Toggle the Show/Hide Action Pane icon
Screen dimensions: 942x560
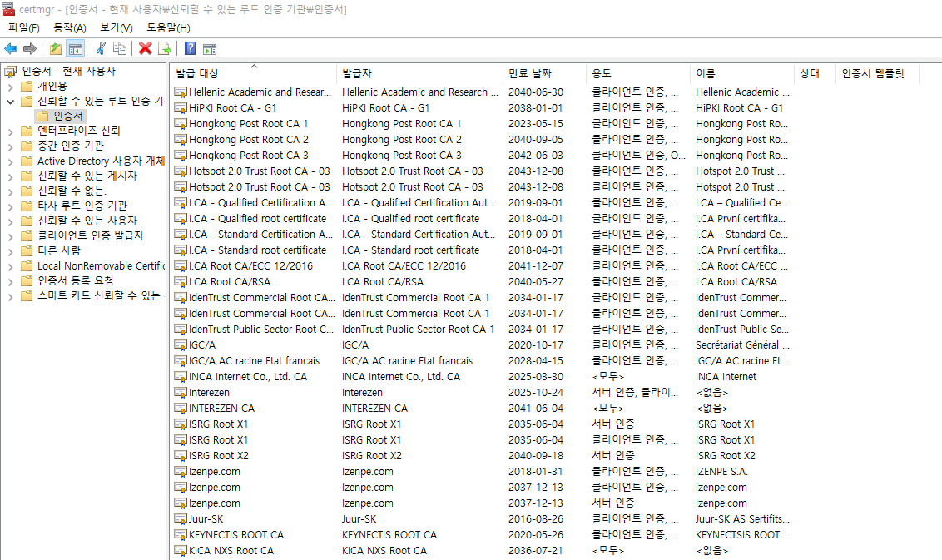(x=210, y=48)
